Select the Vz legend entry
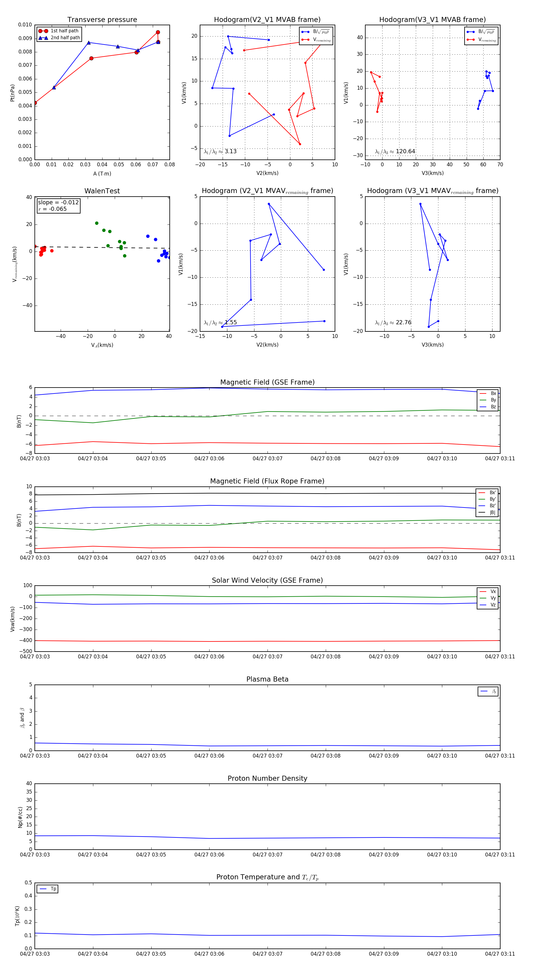 [x=488, y=605]
